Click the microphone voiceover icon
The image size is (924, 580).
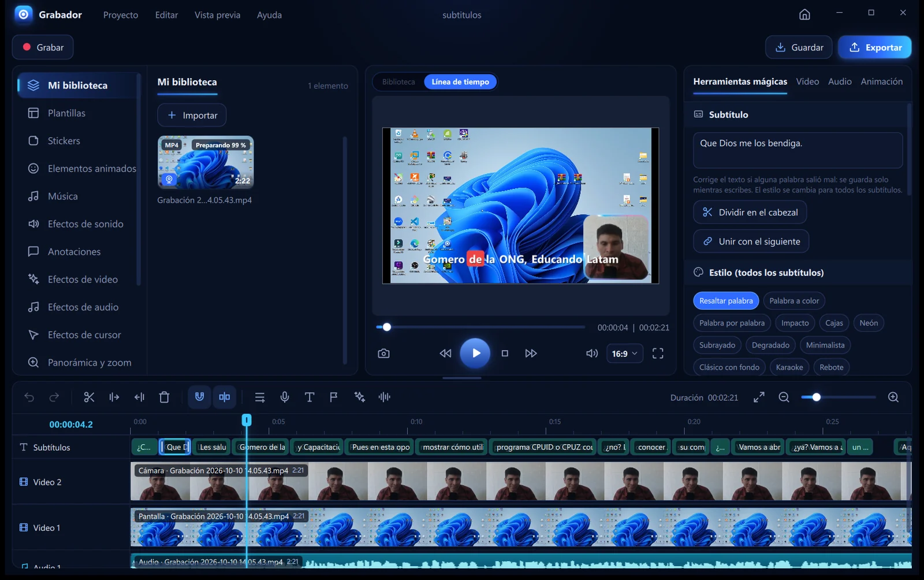(x=285, y=397)
